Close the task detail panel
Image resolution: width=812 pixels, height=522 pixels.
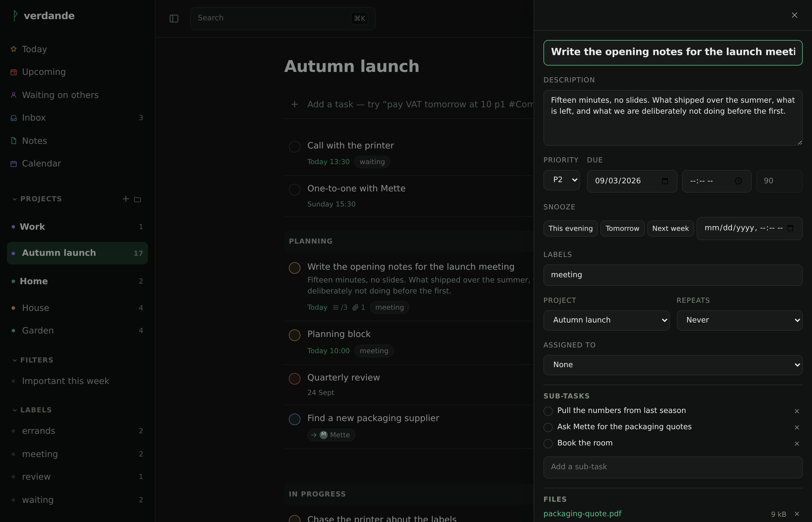point(794,15)
